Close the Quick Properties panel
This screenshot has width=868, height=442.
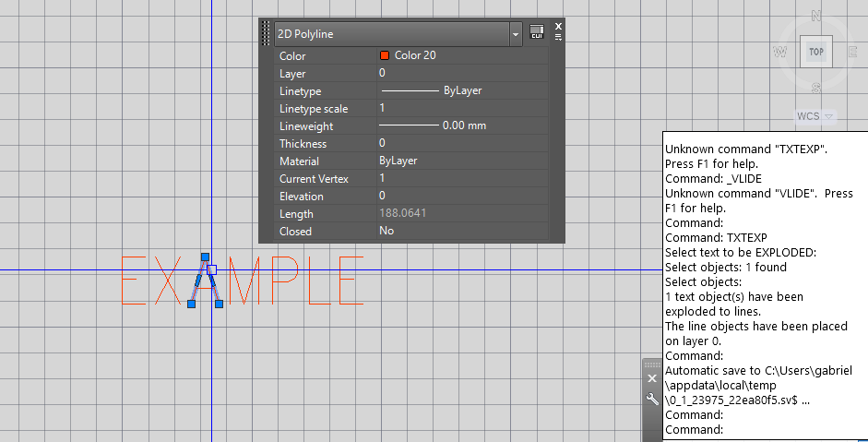point(558,26)
